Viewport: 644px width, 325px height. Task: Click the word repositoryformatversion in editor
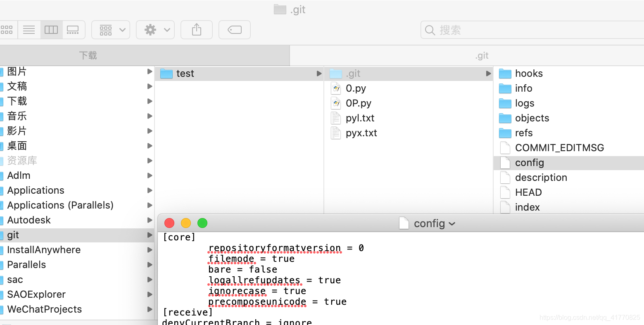[x=275, y=248]
